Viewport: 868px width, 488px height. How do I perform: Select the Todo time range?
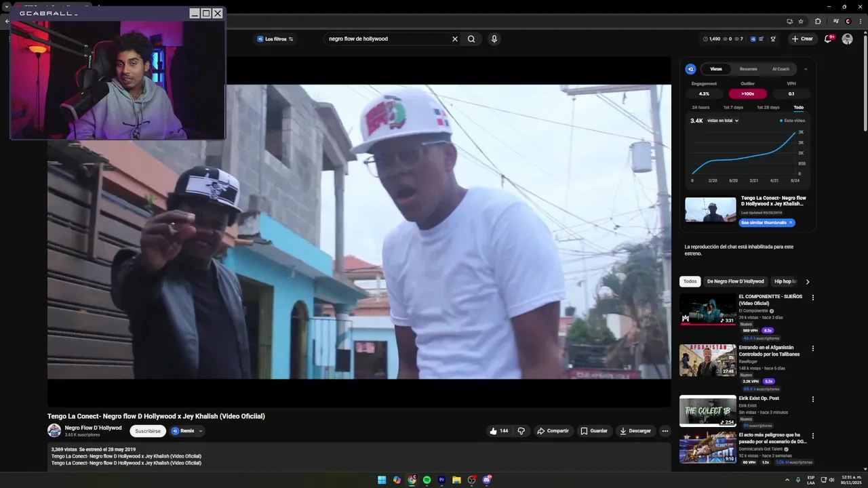tap(798, 107)
